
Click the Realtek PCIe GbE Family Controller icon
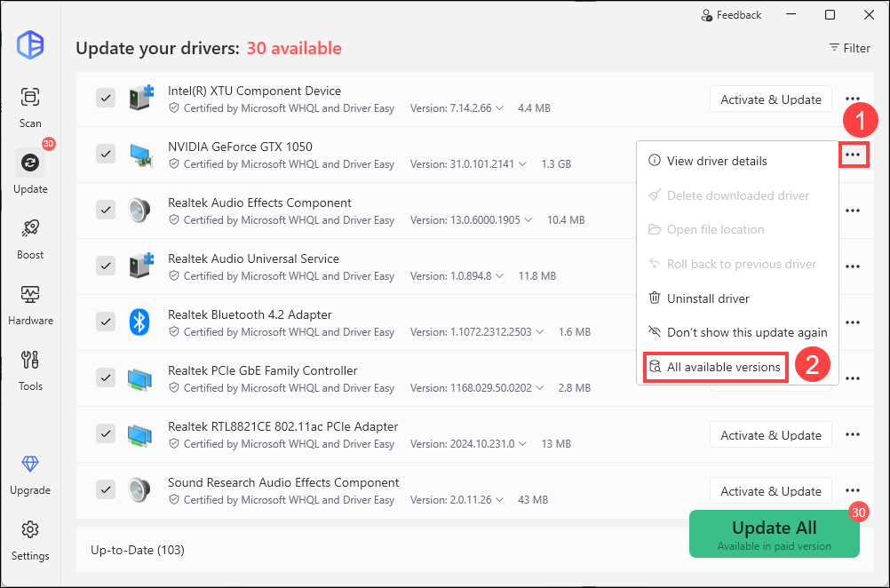[x=139, y=378]
